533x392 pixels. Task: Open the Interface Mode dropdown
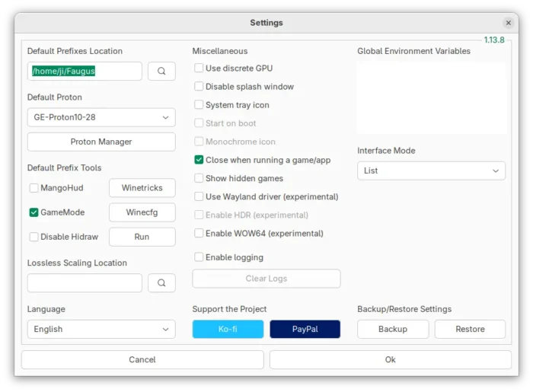(431, 171)
